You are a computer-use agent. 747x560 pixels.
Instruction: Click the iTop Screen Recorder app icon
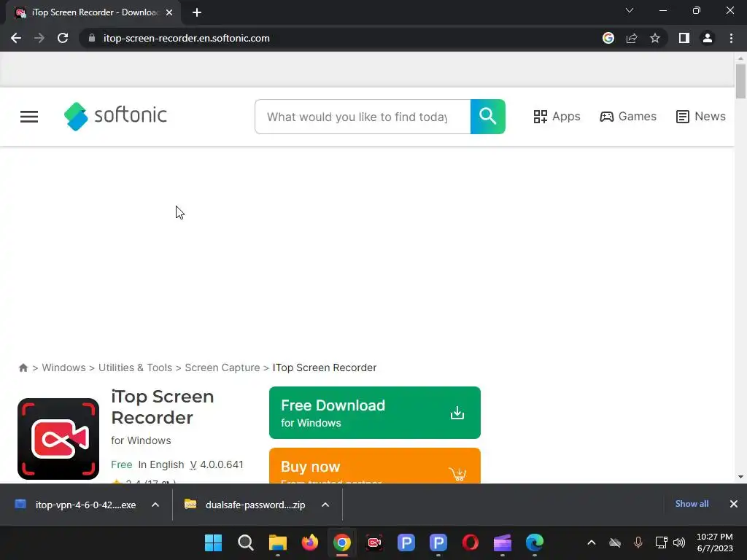[58, 439]
